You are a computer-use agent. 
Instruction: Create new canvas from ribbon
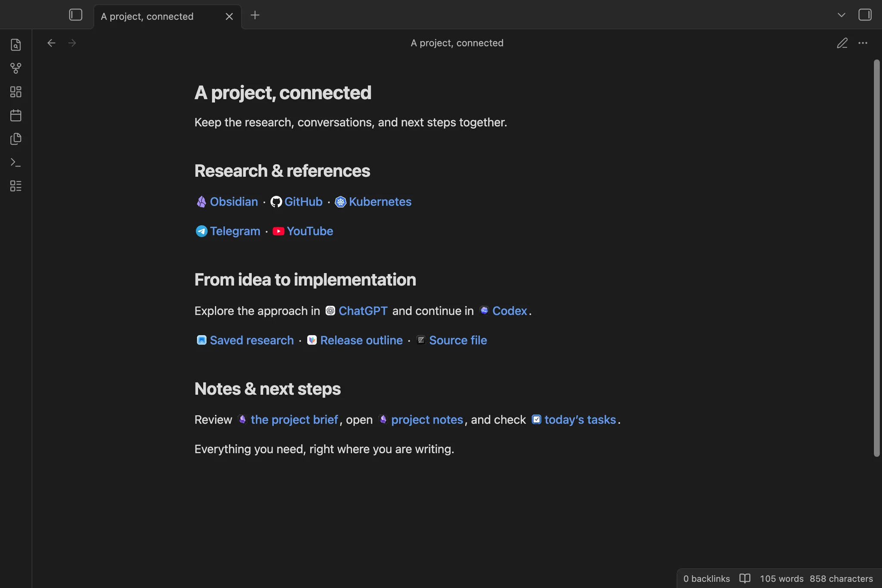click(16, 92)
